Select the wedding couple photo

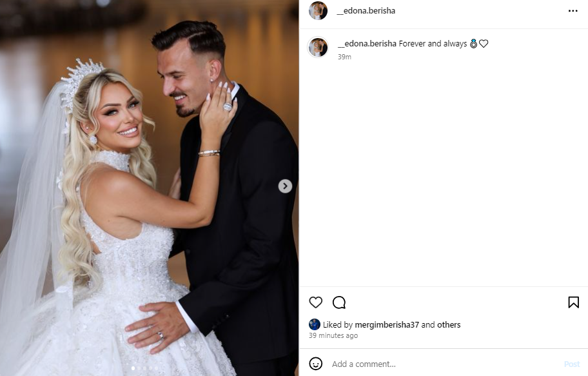coord(149,188)
